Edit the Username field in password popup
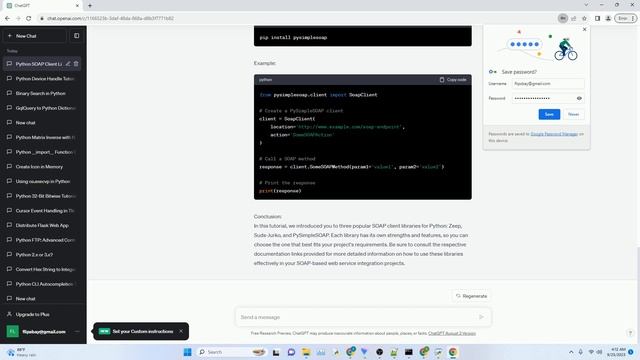Viewport: 640px width, 360px height. [x=548, y=84]
